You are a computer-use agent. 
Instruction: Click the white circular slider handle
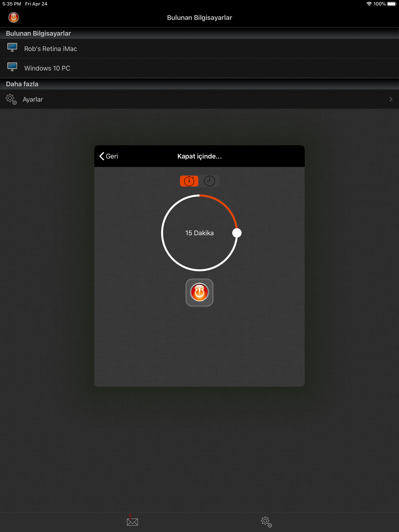[237, 233]
